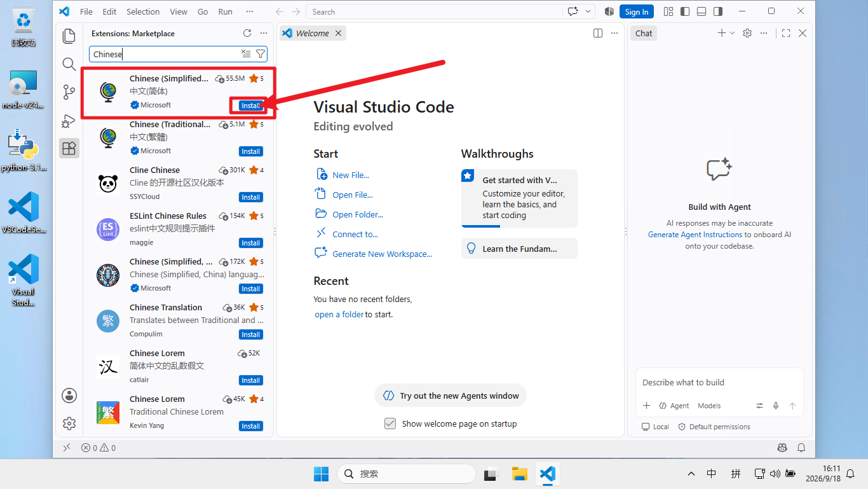Close the Welcome tab

(x=338, y=33)
